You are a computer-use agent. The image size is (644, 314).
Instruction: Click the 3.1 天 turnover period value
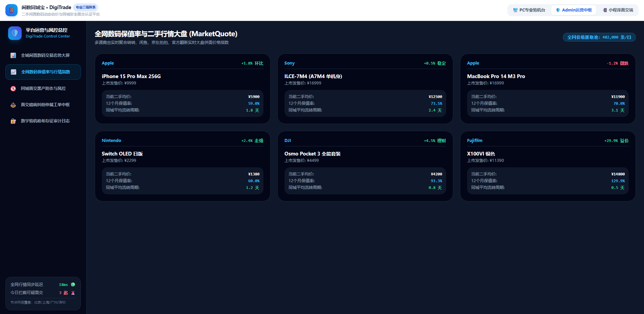tap(618, 110)
